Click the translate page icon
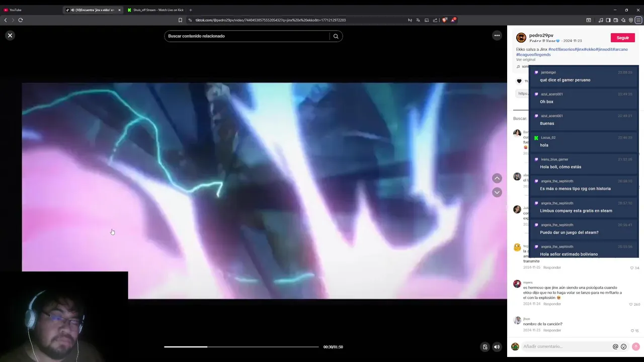This screenshot has height=362, width=644. (418, 20)
